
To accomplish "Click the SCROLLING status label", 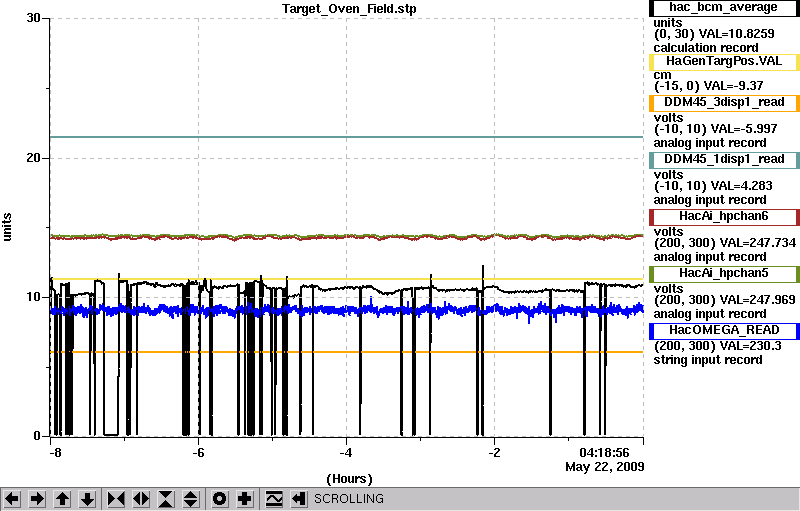I will 348,499.
